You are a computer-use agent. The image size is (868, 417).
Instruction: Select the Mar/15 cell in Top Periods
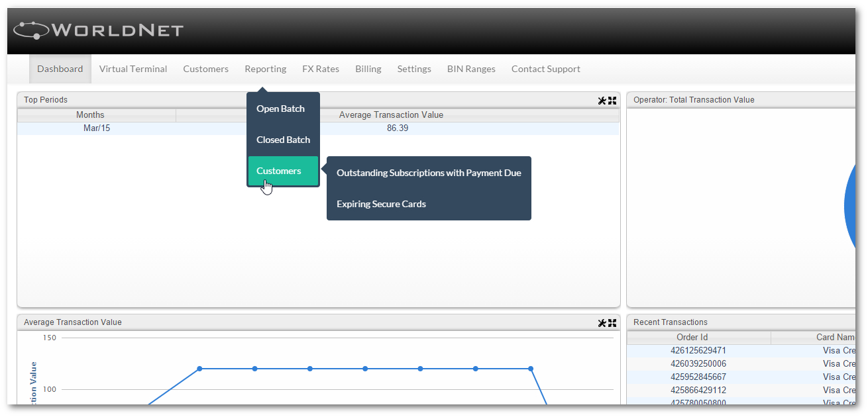(97, 128)
